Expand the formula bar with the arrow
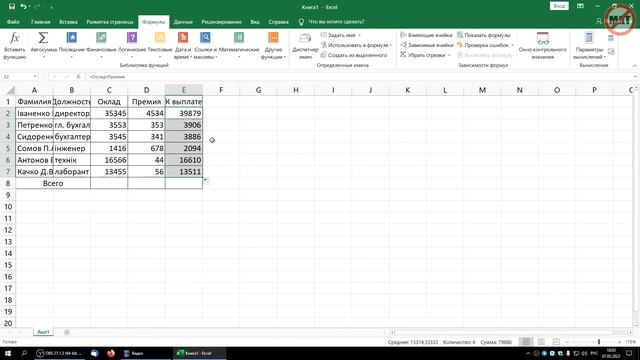This screenshot has width=640, height=360. coord(636,77)
